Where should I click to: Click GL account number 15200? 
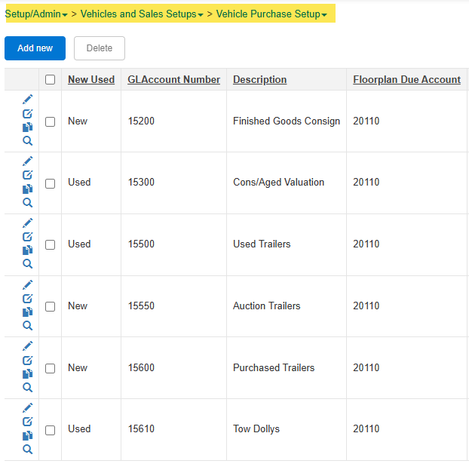tap(141, 121)
